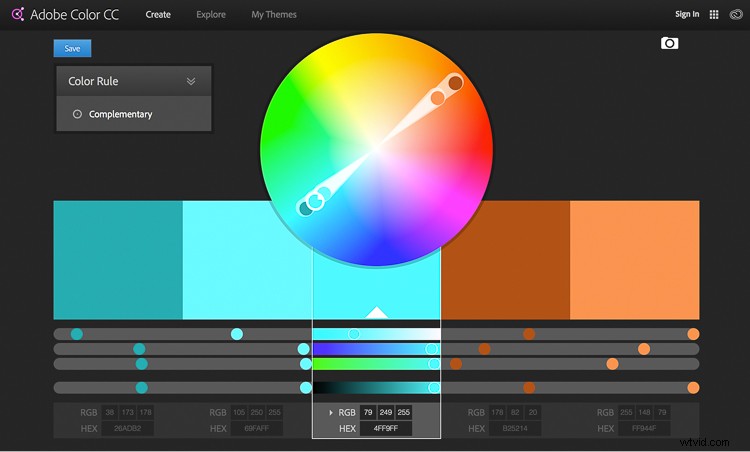The image size is (750, 452).
Task: Go to My Themes
Action: (x=273, y=15)
